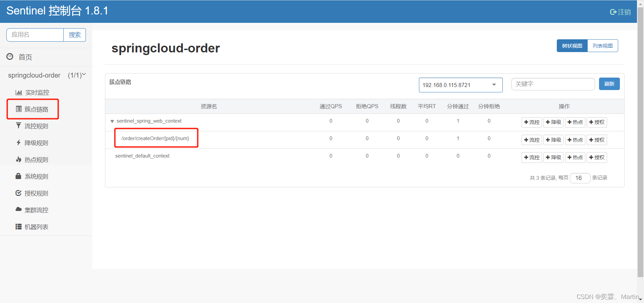Screen dimensions: 644x303
Task: Click the 搜索 search button
Action: click(x=74, y=35)
